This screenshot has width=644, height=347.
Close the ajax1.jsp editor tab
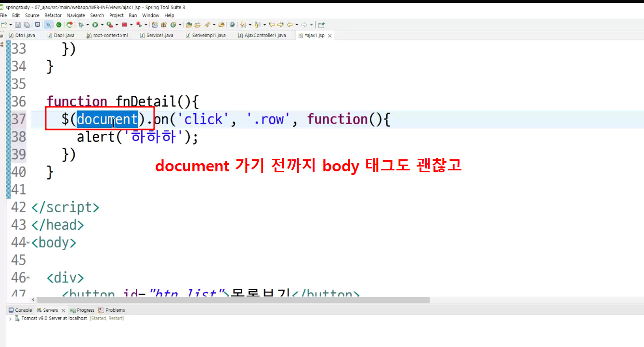[330, 35]
